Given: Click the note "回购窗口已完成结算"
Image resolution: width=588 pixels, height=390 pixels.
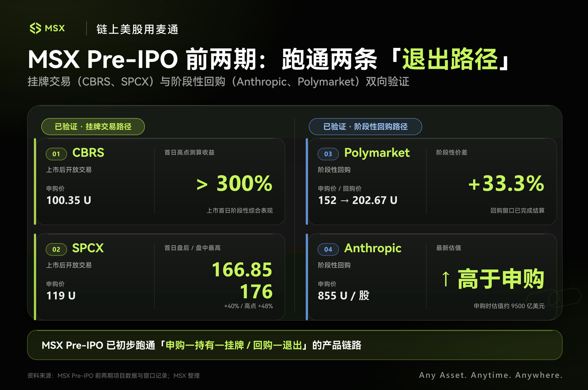Looking at the screenshot, I should [x=518, y=211].
